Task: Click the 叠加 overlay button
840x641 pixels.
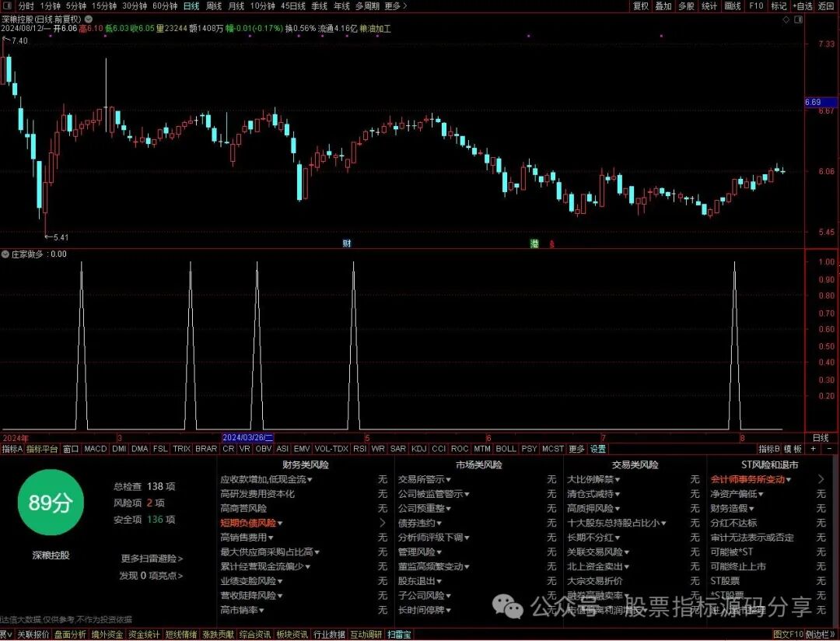Action: (x=663, y=6)
